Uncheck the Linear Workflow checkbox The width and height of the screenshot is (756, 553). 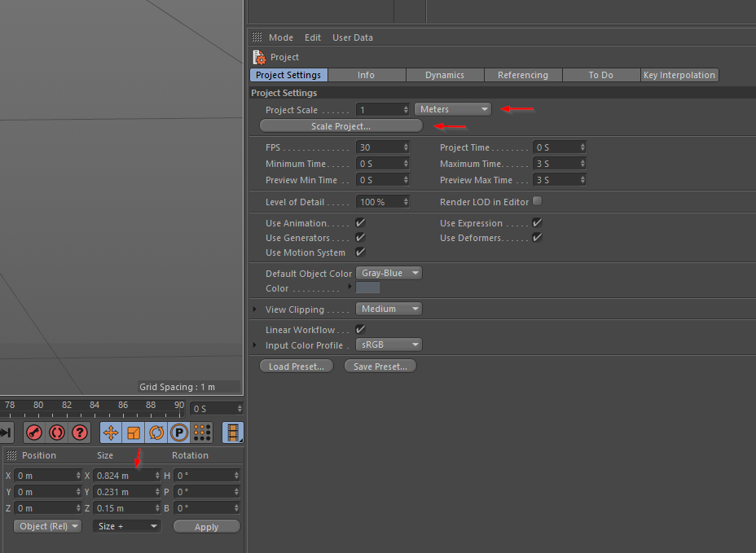coord(360,330)
